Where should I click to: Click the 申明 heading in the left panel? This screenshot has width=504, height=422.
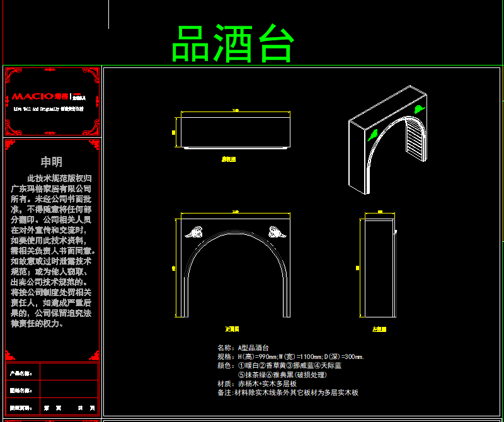pyautogui.click(x=51, y=162)
